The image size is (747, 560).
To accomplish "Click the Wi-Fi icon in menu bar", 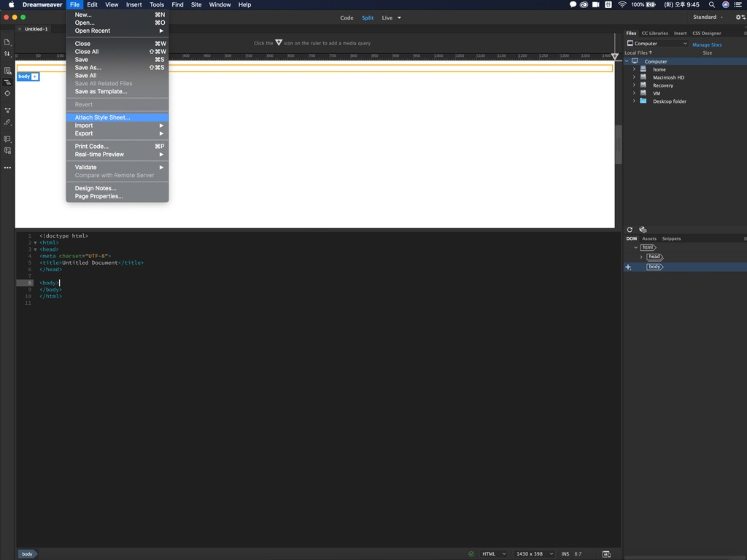I will [622, 4].
